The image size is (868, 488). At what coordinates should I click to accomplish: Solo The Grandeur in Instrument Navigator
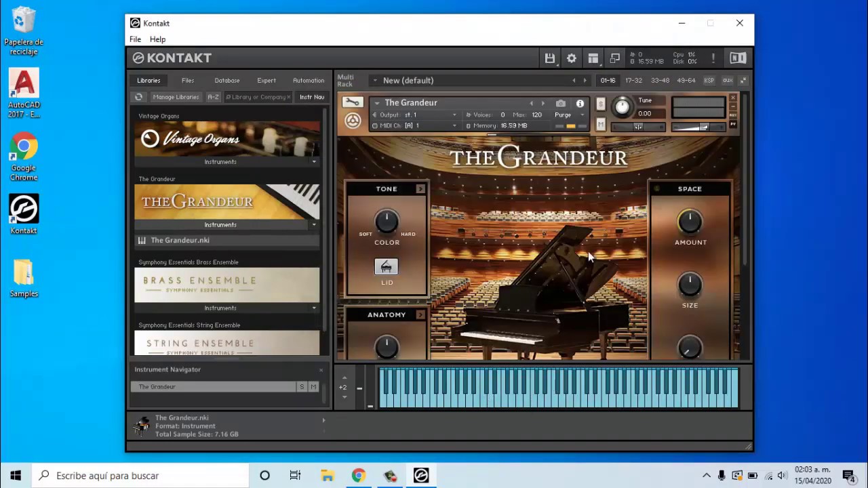302,386
